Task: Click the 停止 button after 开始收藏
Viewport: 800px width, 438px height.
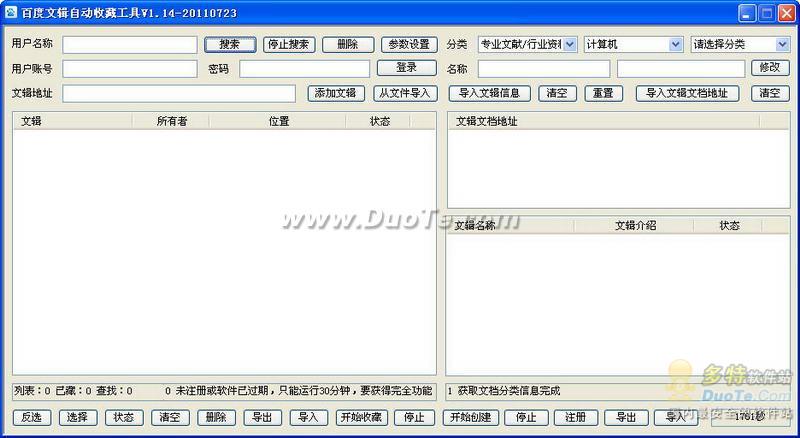Action: pyautogui.click(x=414, y=417)
